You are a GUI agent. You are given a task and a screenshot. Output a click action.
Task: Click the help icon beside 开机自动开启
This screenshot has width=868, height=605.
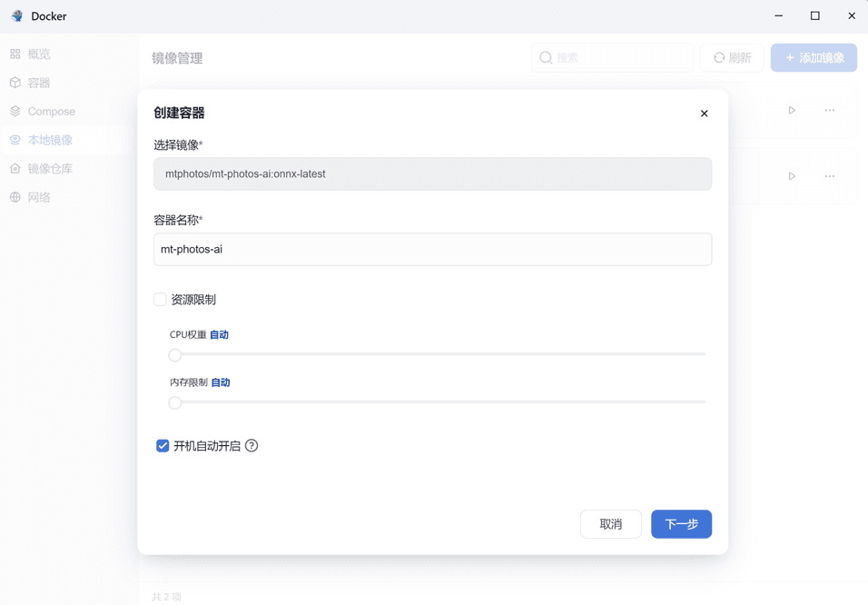[x=252, y=445]
